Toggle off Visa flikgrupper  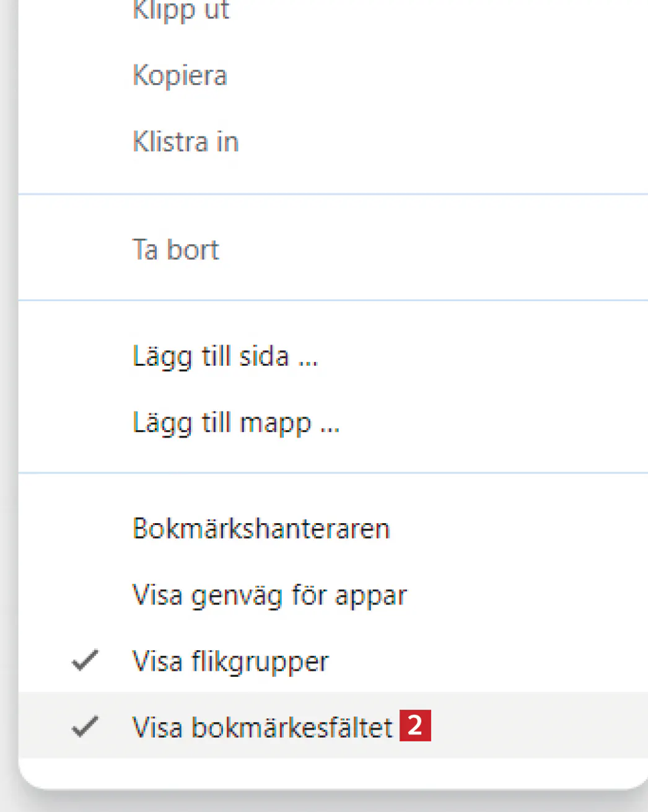(230, 662)
